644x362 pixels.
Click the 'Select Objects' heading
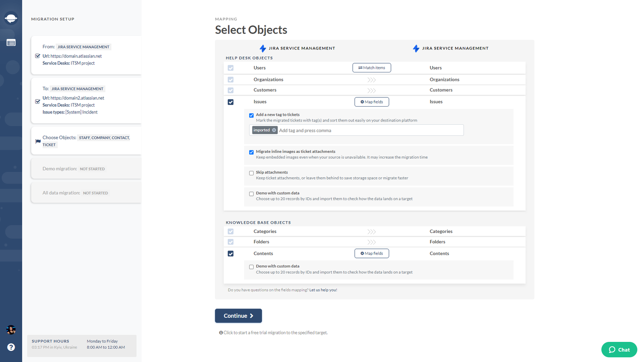251,30
